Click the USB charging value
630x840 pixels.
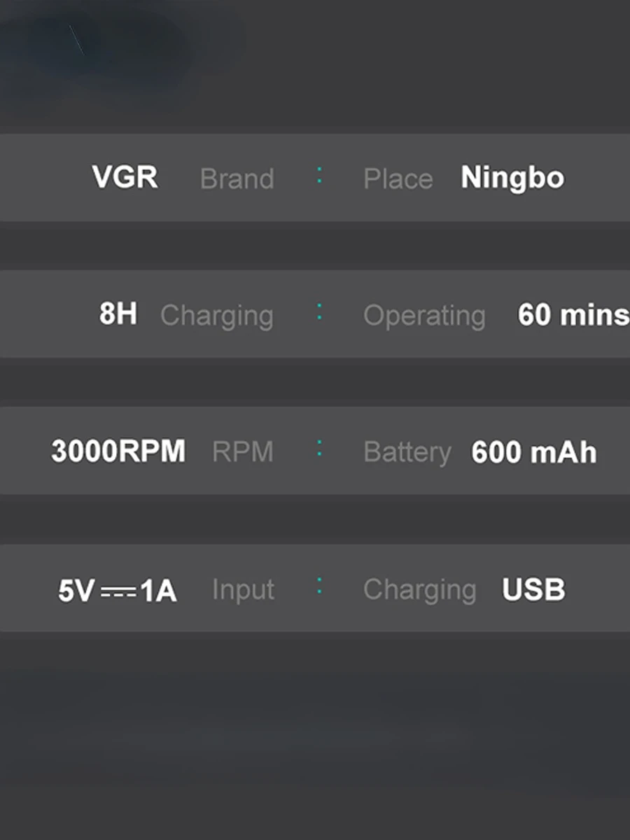[x=533, y=589]
